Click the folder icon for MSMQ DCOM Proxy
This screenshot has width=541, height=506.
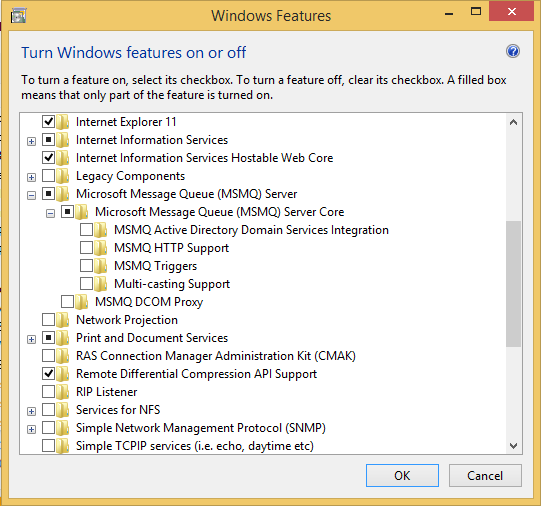(x=82, y=302)
